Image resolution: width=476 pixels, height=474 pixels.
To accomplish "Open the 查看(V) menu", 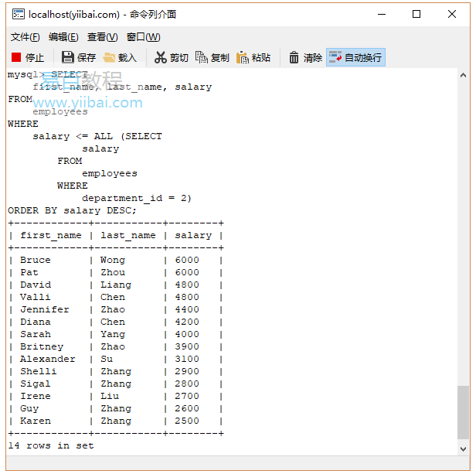I will 102,37.
